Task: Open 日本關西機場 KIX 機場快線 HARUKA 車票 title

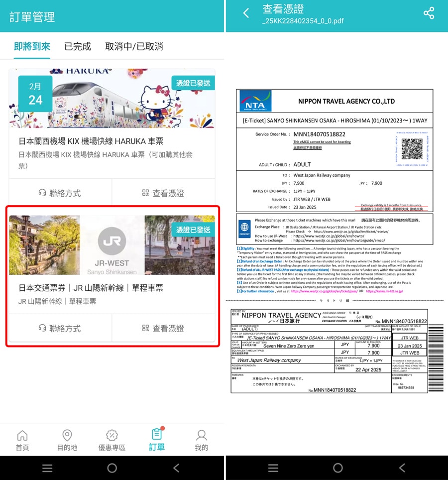Action: [91, 141]
